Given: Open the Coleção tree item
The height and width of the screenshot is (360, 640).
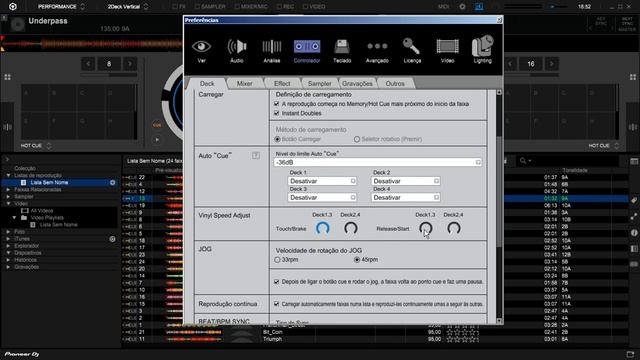Looking at the screenshot, I should click(x=25, y=168).
